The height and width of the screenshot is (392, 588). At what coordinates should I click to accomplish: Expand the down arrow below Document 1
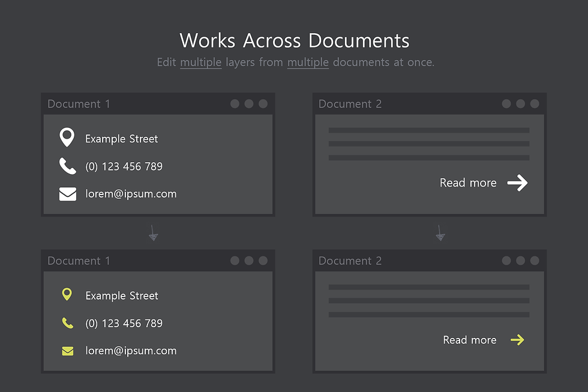153,234
